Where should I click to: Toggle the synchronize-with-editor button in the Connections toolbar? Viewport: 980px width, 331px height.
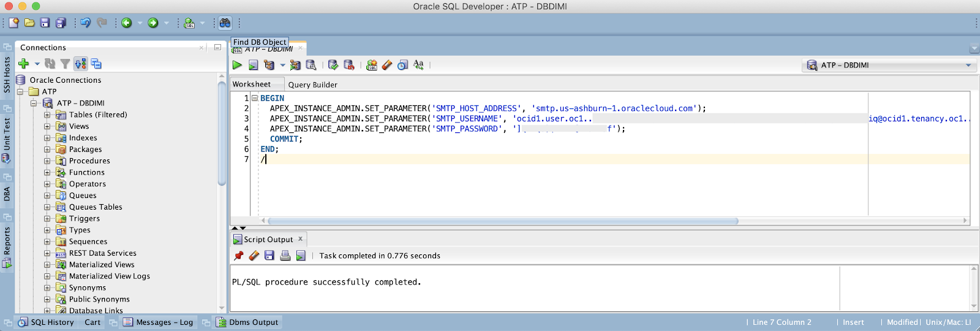tap(80, 64)
